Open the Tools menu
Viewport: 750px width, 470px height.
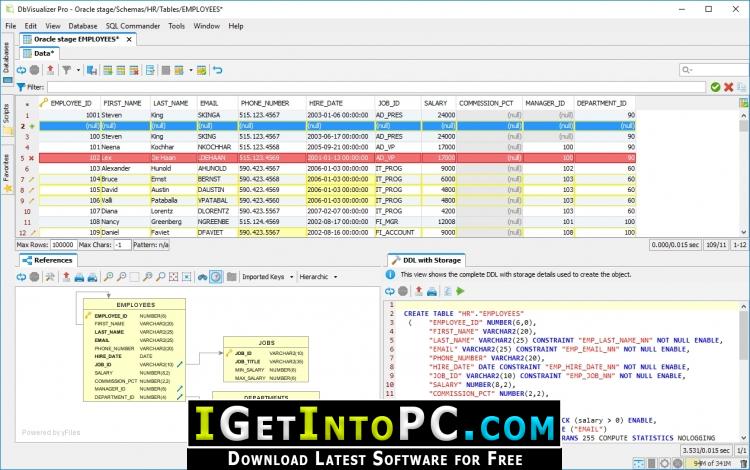click(x=176, y=26)
